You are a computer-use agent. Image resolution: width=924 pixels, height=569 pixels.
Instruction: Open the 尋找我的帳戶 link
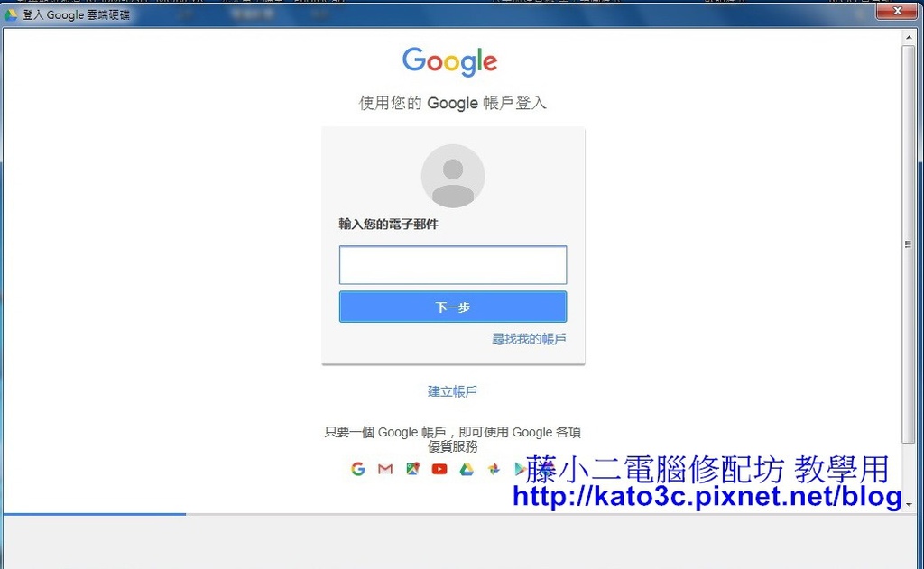pos(529,339)
